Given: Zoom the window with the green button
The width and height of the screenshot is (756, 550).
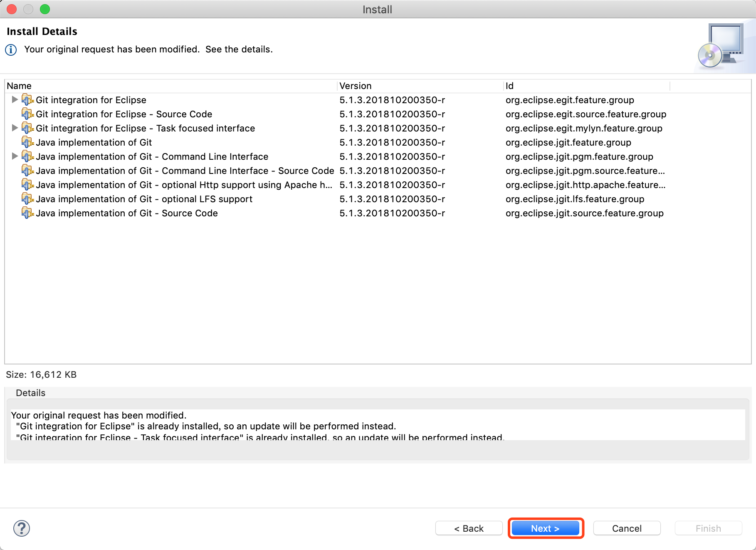Looking at the screenshot, I should pyautogui.click(x=45, y=9).
